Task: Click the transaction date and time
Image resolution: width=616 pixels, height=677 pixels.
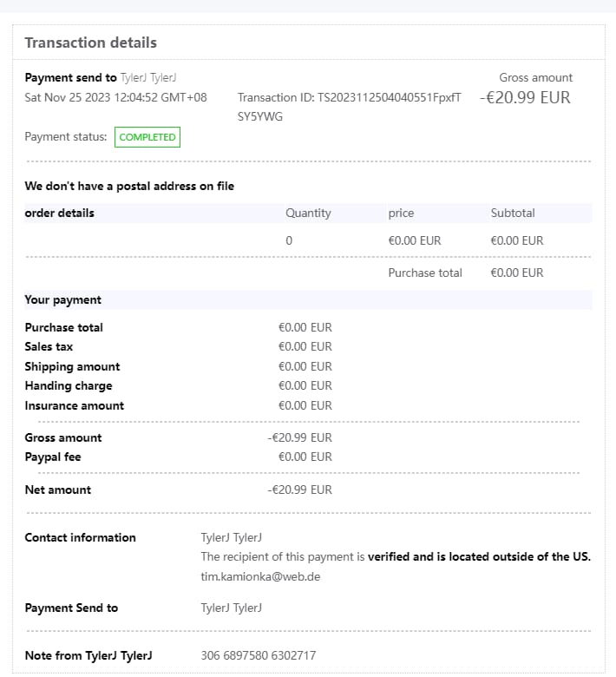Action: (115, 97)
